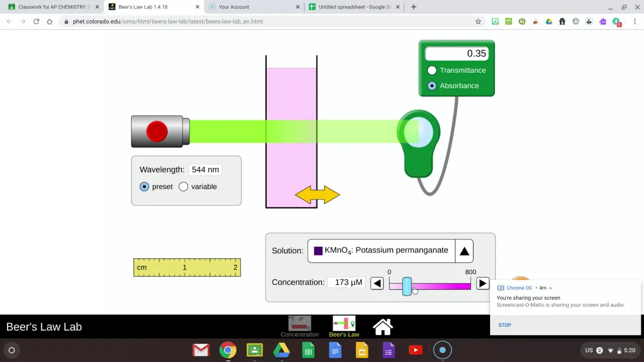Close the Untitled spreadsheet tab
The image size is (644, 362).
coord(397,7)
